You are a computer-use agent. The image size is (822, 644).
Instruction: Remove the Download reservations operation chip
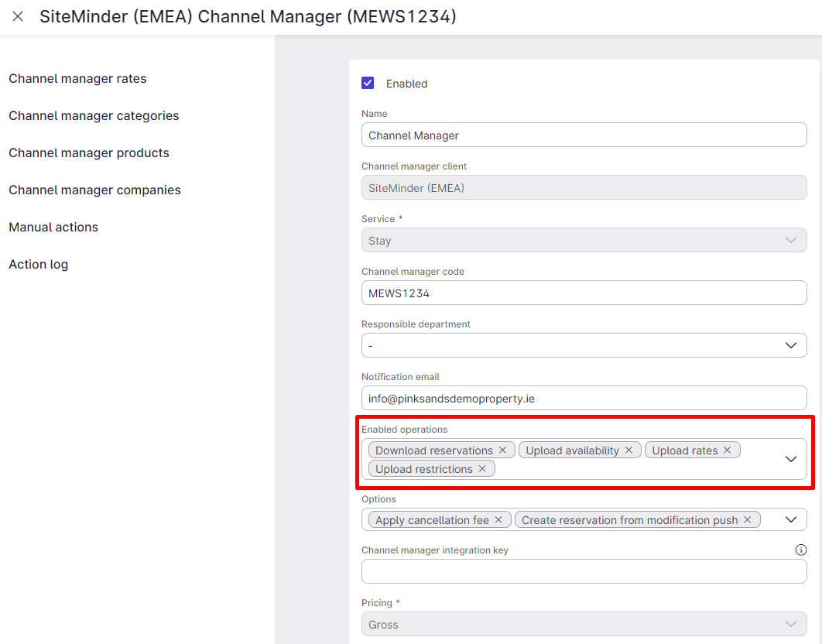point(504,450)
